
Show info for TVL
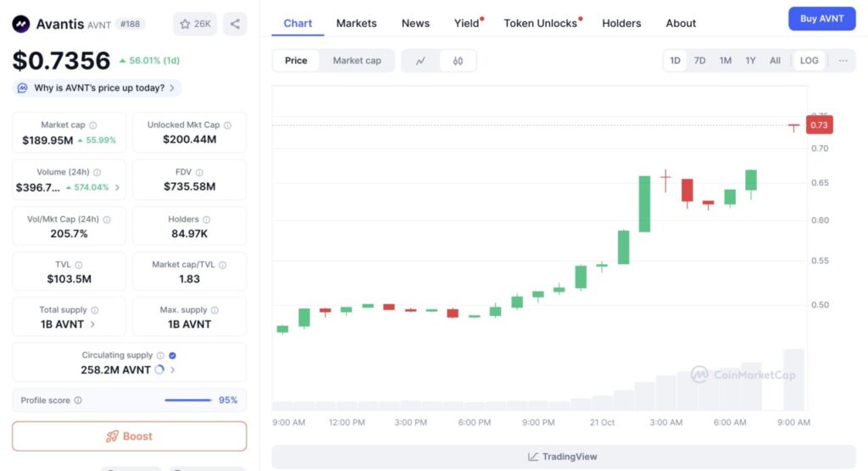[x=79, y=265]
